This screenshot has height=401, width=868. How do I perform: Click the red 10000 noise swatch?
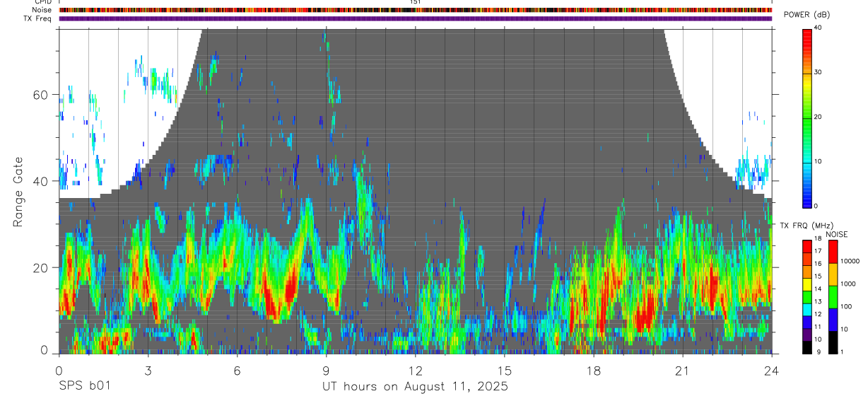833,252
